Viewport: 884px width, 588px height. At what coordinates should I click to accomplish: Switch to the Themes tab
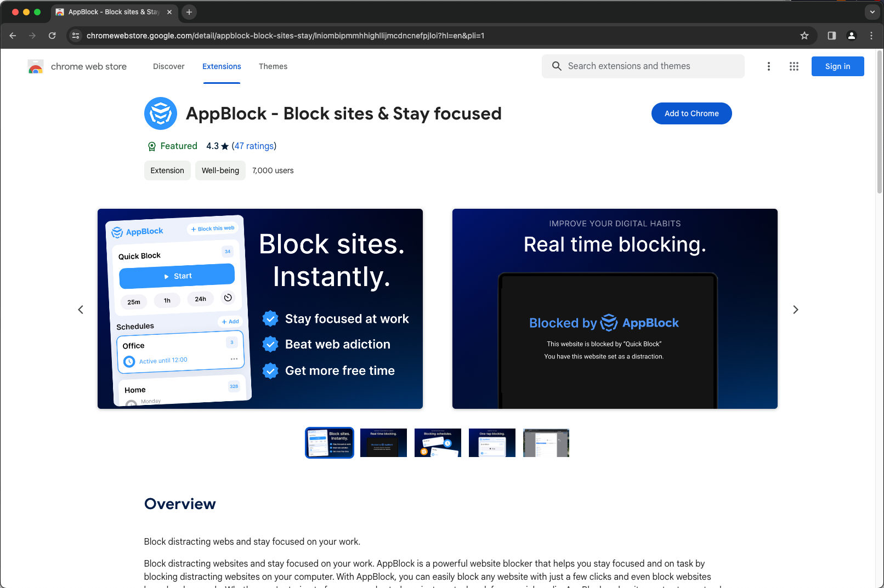273,66
